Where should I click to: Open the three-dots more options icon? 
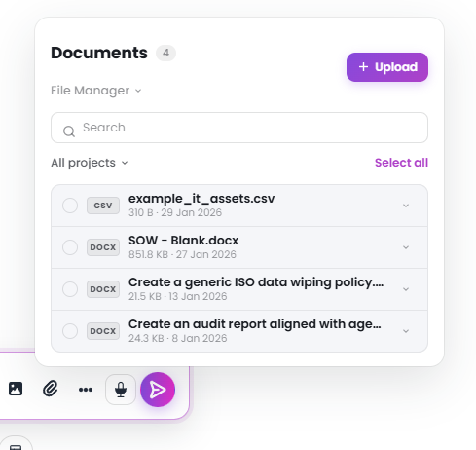pos(86,390)
